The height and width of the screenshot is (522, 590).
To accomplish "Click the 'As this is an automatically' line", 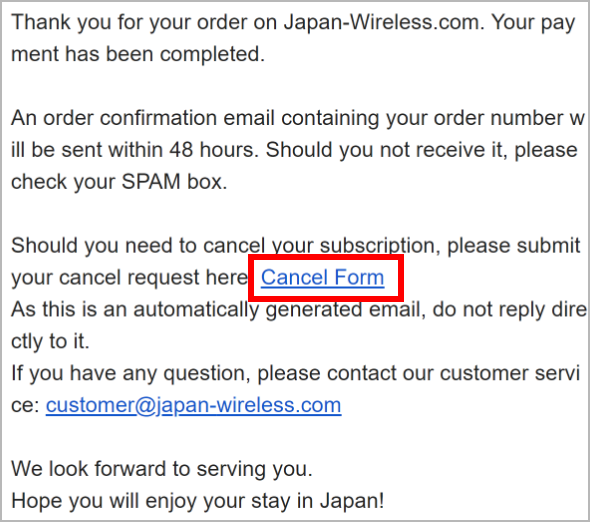I will click(299, 310).
